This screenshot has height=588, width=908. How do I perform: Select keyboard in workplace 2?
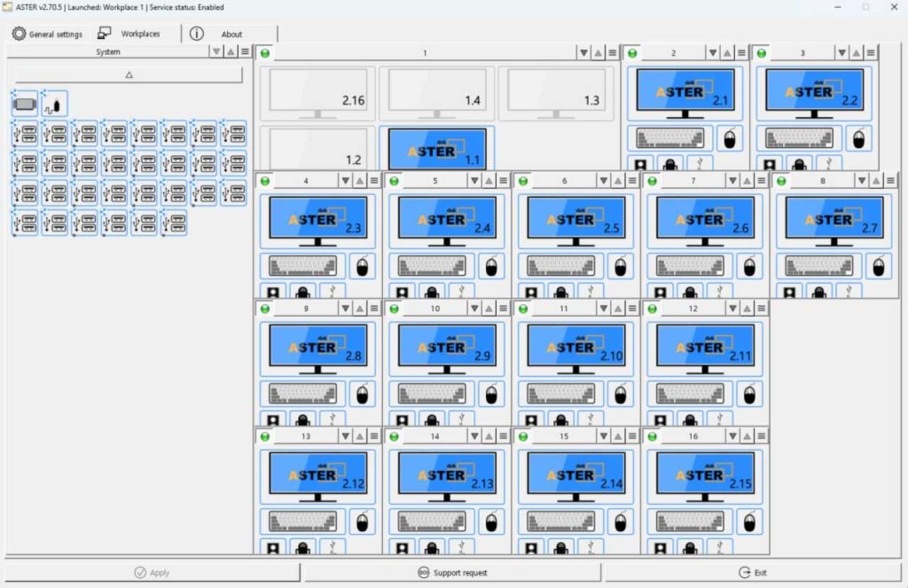point(670,138)
